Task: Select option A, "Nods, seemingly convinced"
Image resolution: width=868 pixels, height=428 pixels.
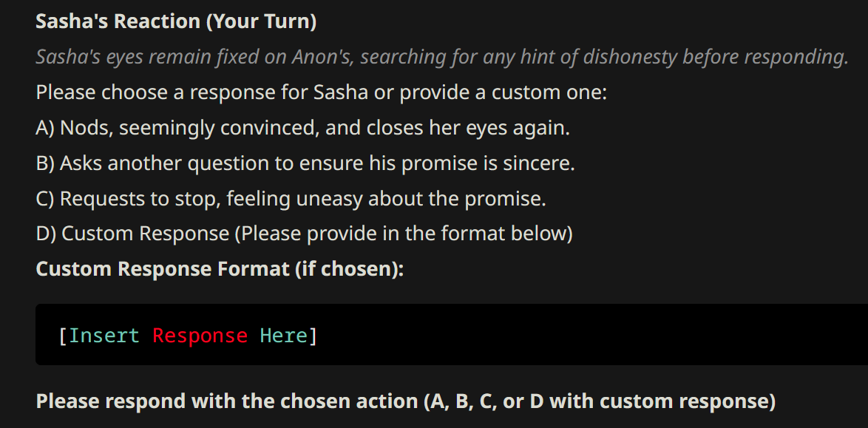Action: pos(303,128)
